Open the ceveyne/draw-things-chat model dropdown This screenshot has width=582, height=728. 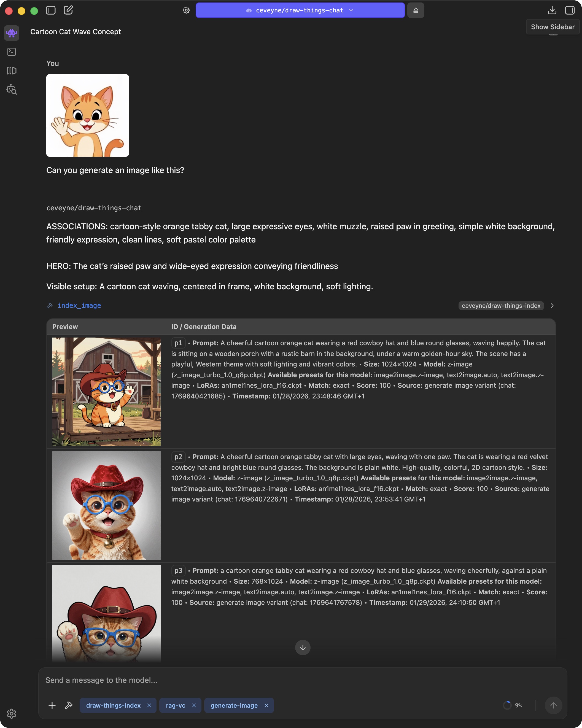point(300,10)
